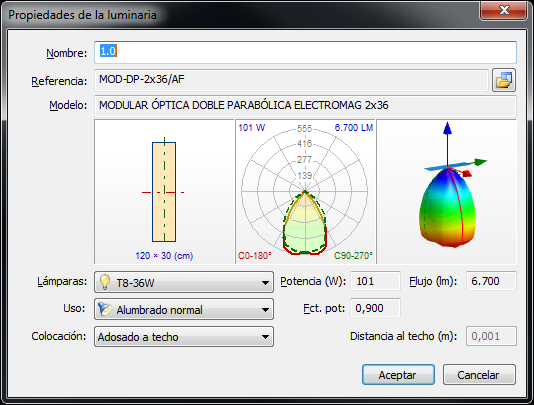Expand the Lámparas T8-36W dropdown

pos(184,282)
